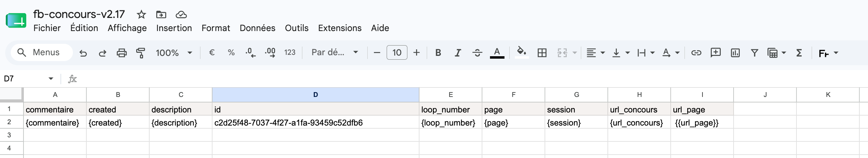Create a filter with the funnel icon

[754, 53]
